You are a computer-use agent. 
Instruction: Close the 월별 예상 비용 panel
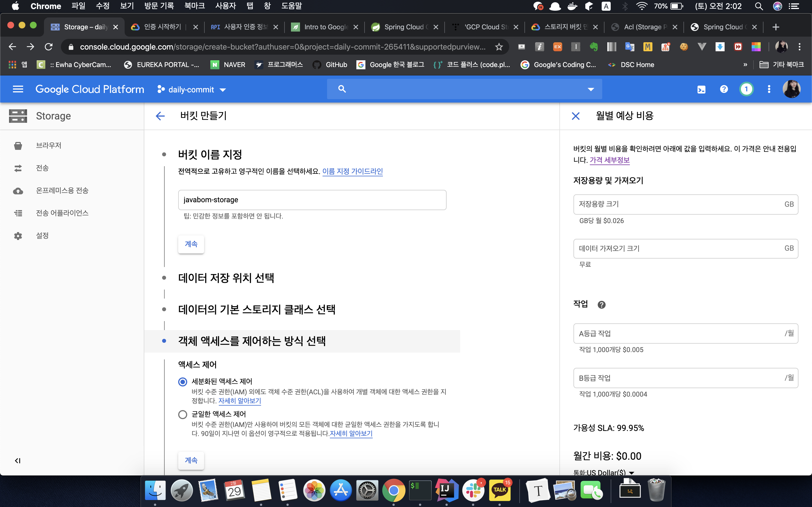point(575,116)
